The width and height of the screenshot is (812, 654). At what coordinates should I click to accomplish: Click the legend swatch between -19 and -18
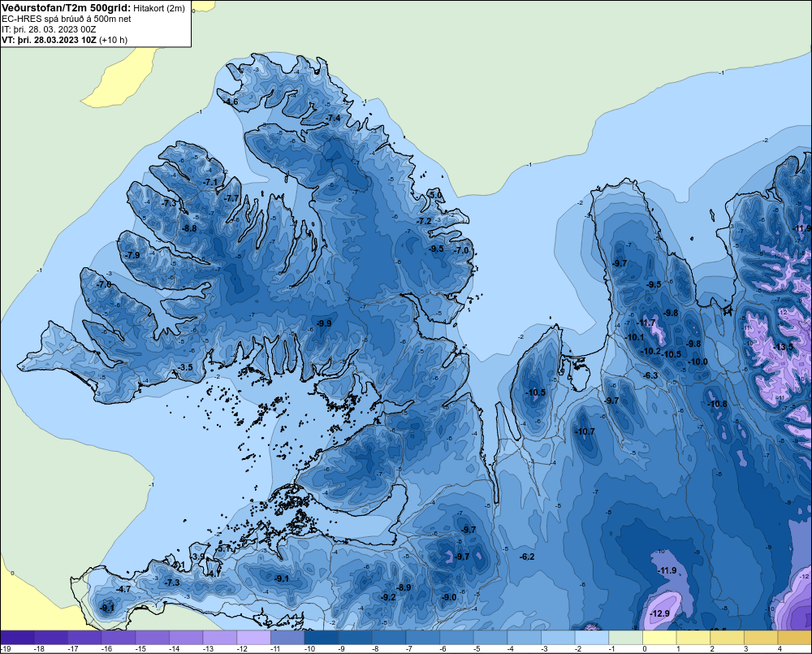pyautogui.click(x=18, y=638)
